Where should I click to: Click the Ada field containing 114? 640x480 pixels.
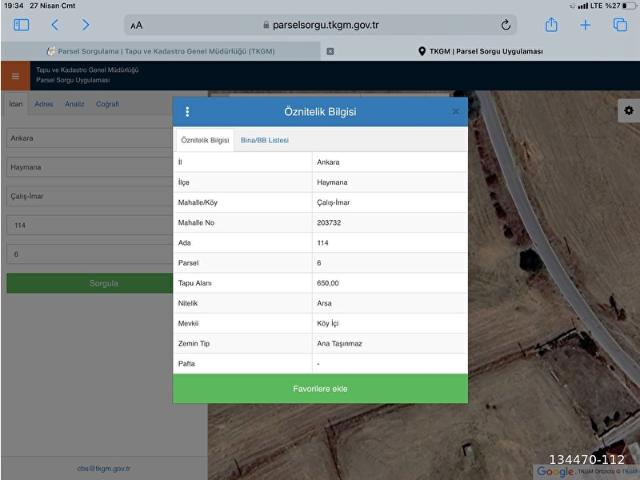[x=88, y=226]
